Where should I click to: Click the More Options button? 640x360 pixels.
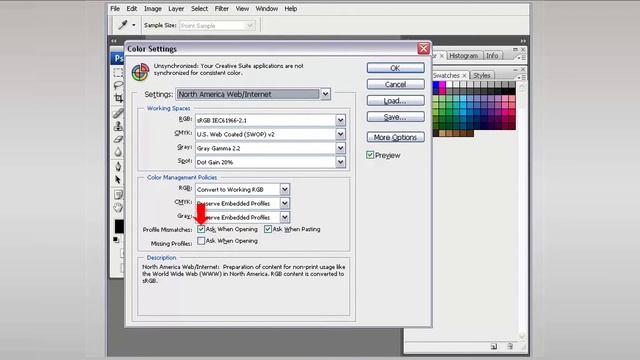point(395,137)
